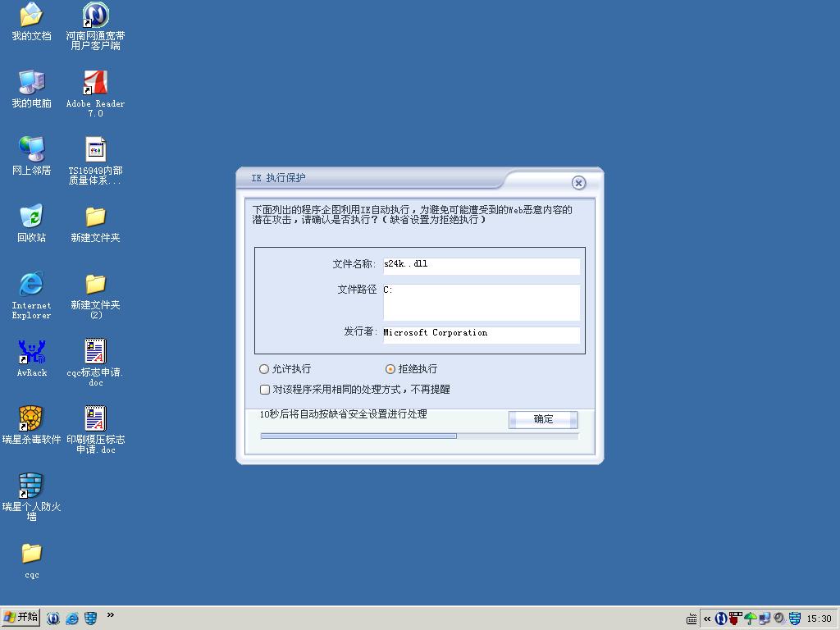
Task: Click the network computers tray icon
Action: (x=765, y=619)
